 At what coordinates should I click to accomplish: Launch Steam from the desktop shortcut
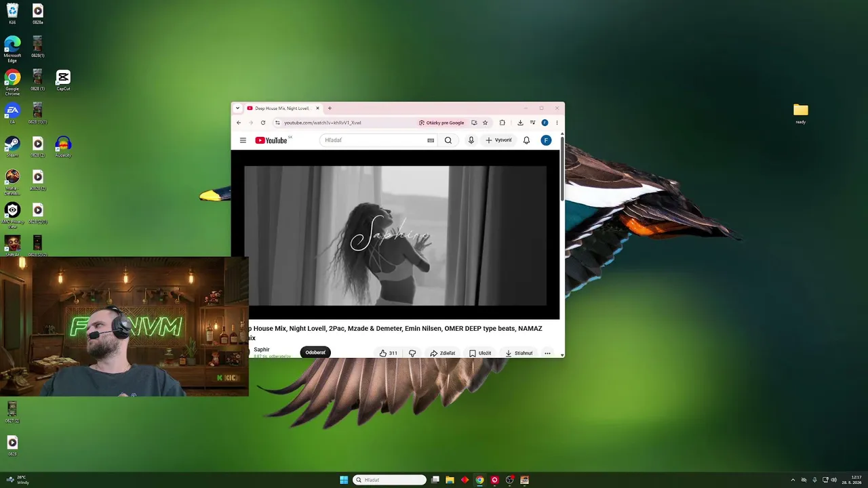[12, 146]
